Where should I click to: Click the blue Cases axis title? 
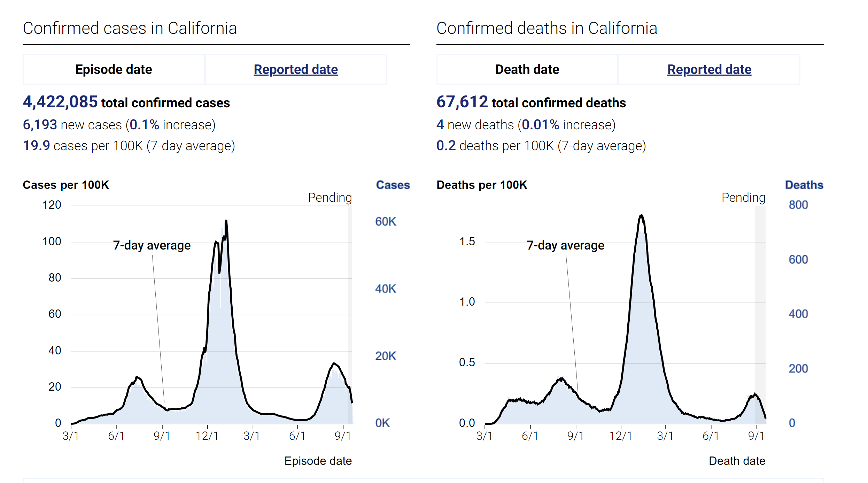coord(393,185)
